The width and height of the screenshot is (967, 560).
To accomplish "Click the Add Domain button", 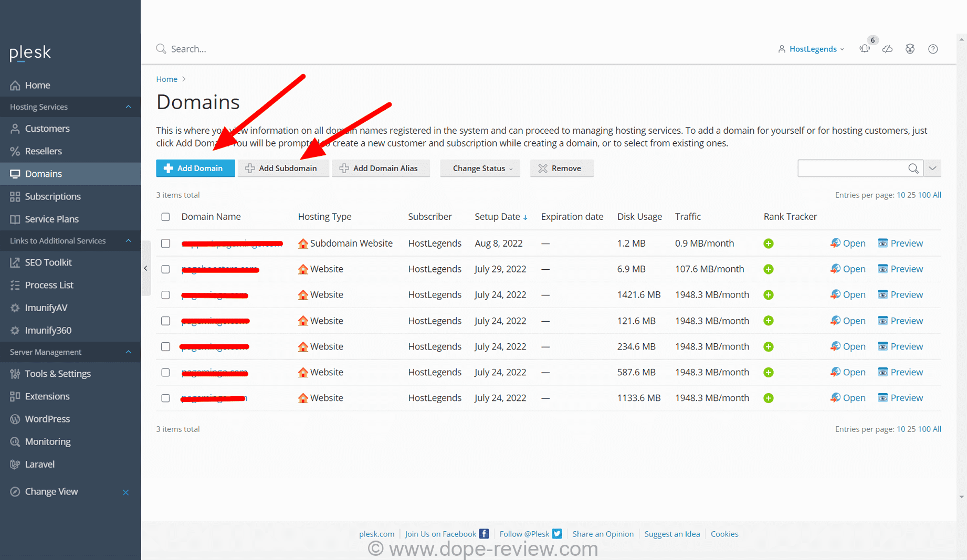I will (195, 168).
